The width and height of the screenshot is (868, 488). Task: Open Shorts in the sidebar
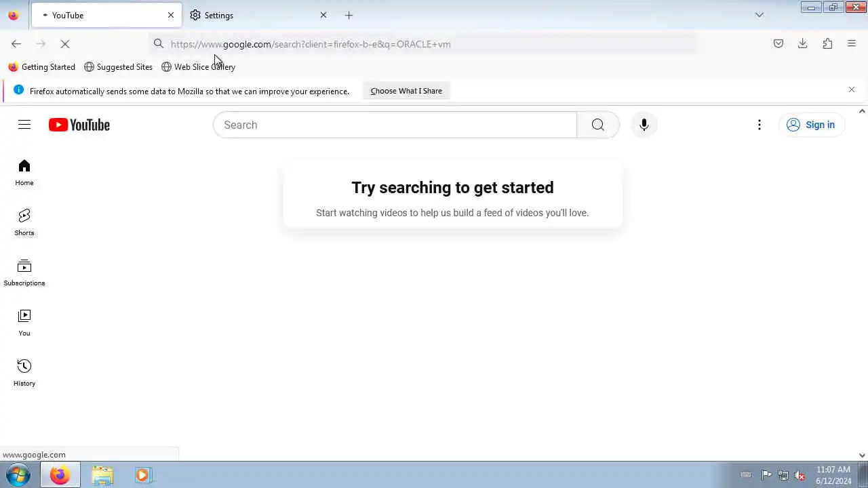coord(24,223)
